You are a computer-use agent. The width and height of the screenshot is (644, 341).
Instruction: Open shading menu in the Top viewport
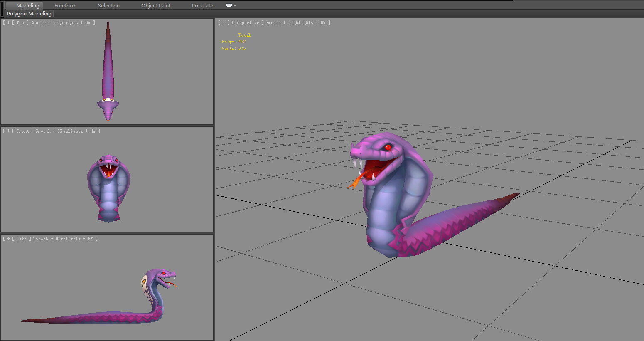(60, 23)
